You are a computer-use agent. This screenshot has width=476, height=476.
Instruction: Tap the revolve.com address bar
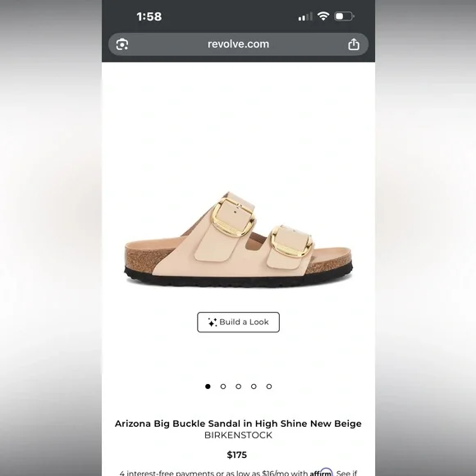click(x=238, y=44)
